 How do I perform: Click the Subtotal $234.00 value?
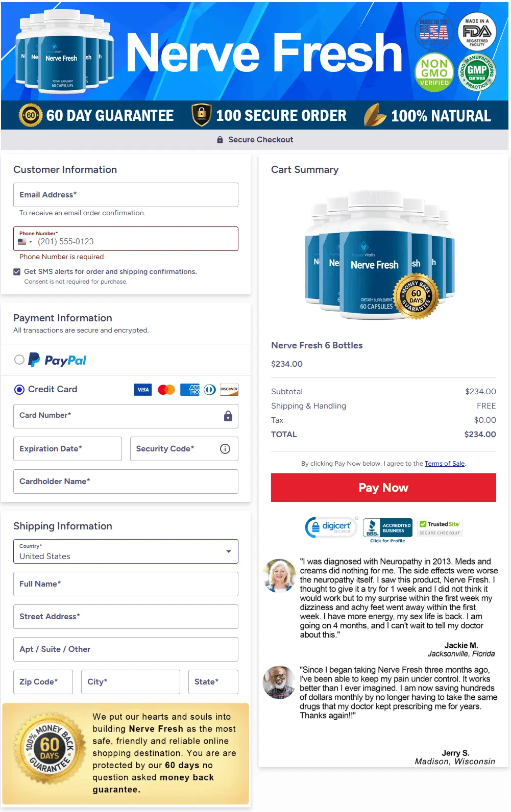[480, 392]
